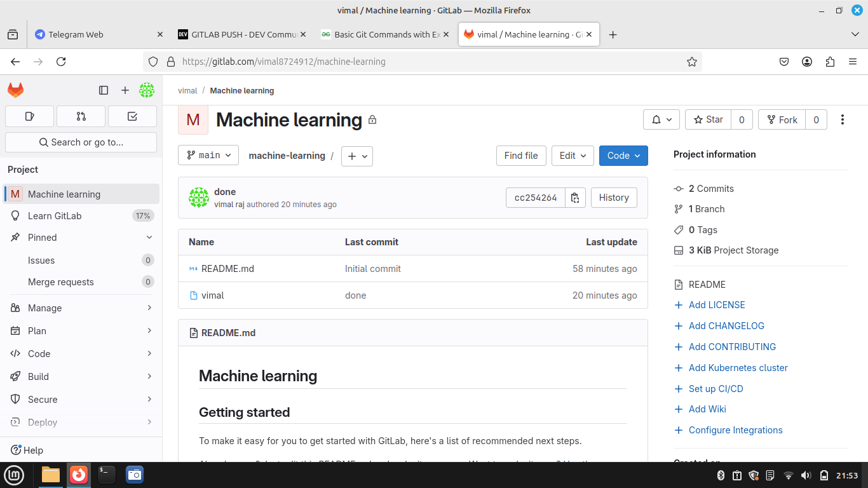This screenshot has height=488, width=868.
Task: Open the create new plus menu in sidebar
Action: pos(125,90)
